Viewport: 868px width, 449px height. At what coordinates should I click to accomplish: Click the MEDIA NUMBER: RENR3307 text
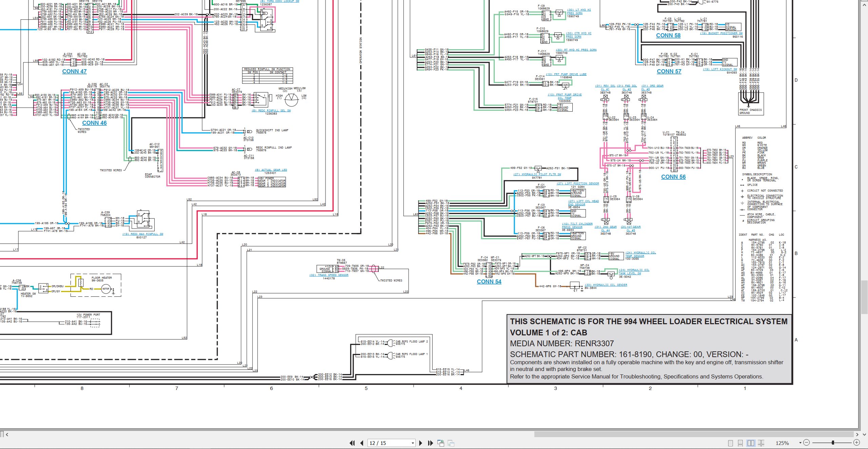click(562, 344)
